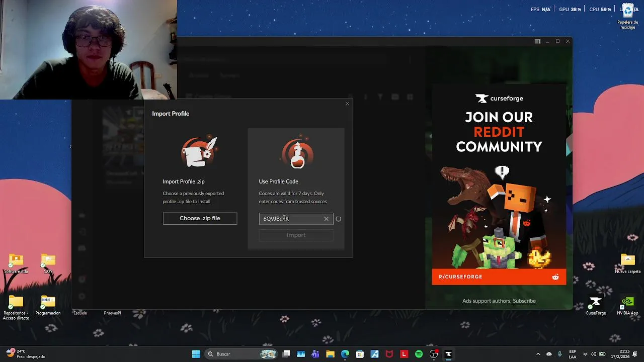This screenshot has height=362, width=644.
Task: Open Microsoft Store from the taskbar
Action: click(x=360, y=354)
